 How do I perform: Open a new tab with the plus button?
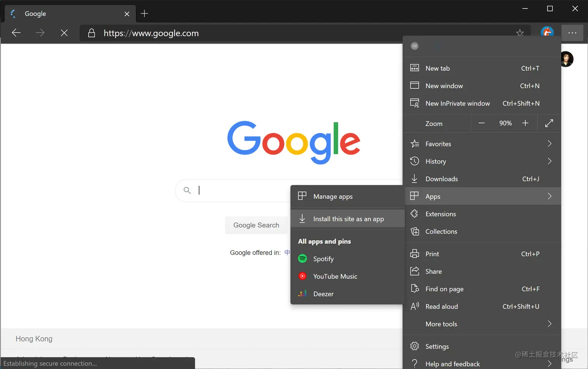(x=144, y=14)
